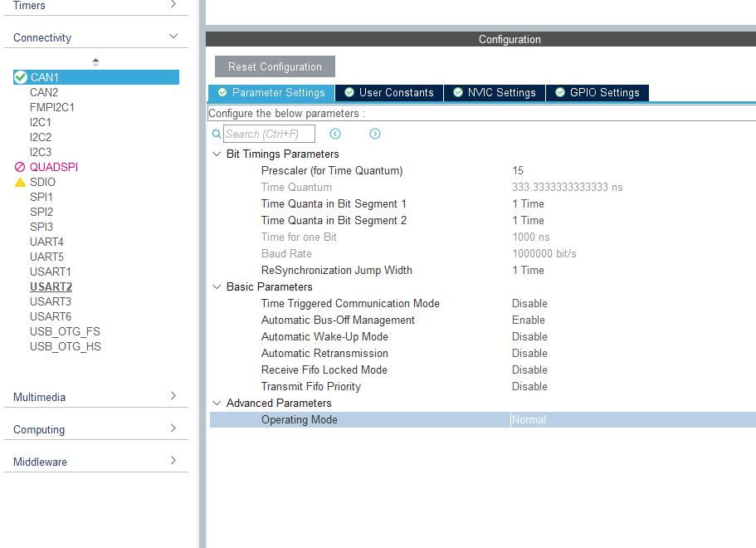
Task: Select SDIO peripheral
Action: (x=42, y=182)
